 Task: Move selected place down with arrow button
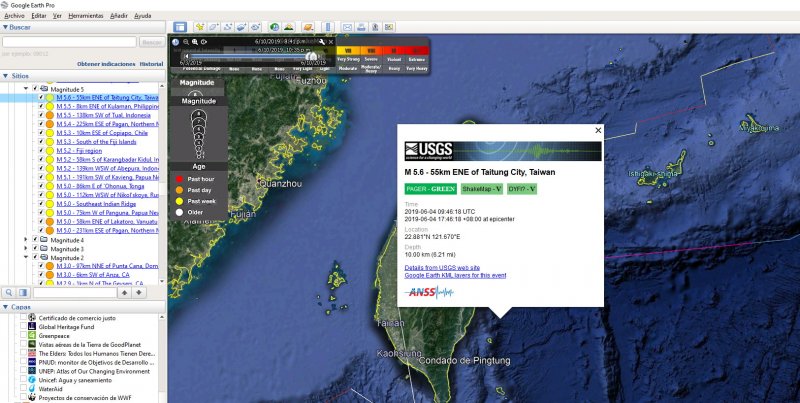coord(138,292)
